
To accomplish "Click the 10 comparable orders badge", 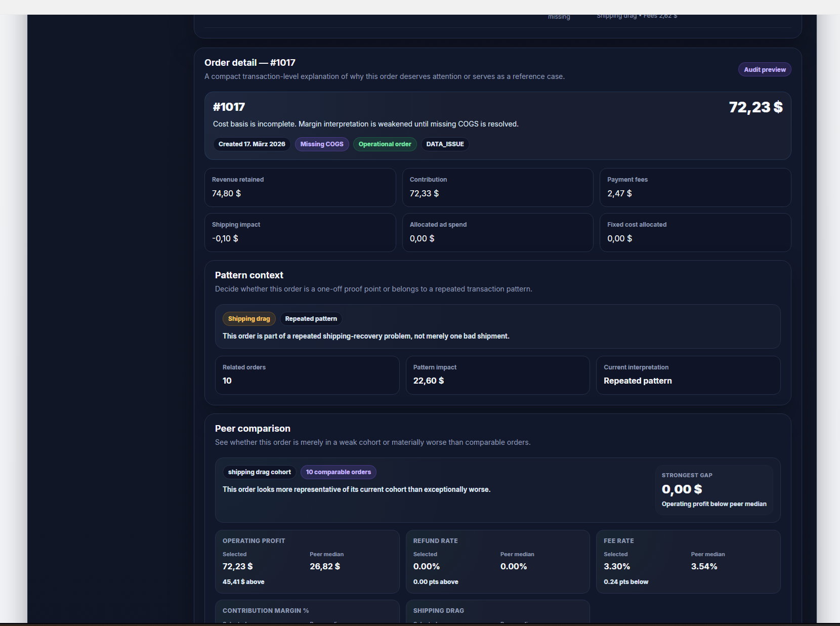I will (x=338, y=472).
